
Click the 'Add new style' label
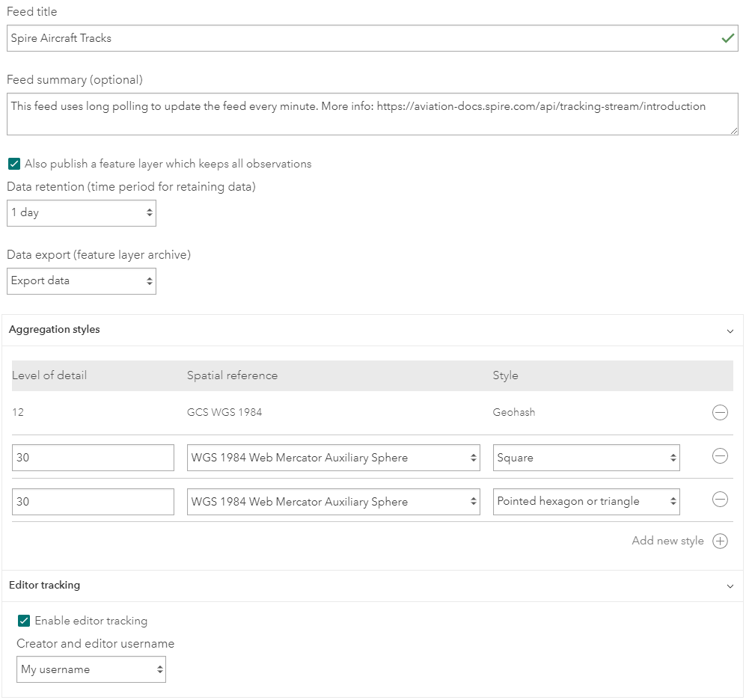coord(667,541)
